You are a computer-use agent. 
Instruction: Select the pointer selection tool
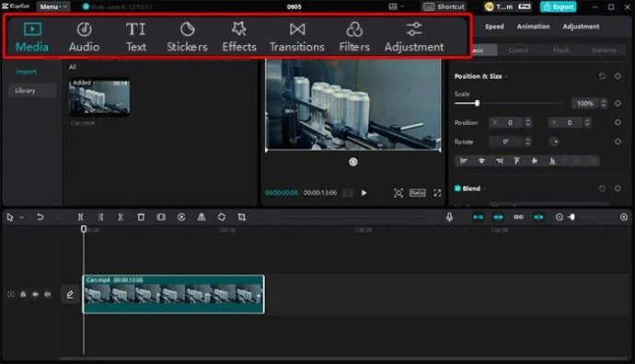[10, 217]
